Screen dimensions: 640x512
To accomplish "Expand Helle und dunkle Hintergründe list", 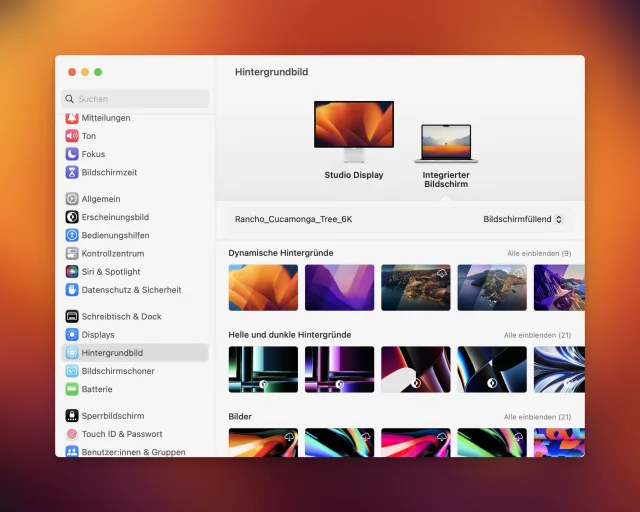I will pos(537,335).
